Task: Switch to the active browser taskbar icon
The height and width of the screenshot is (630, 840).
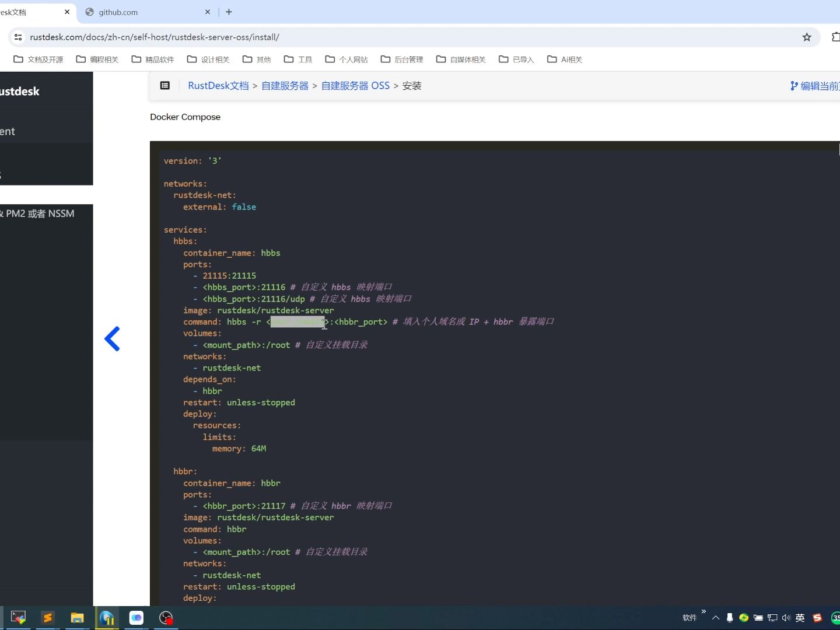Action: click(x=107, y=618)
